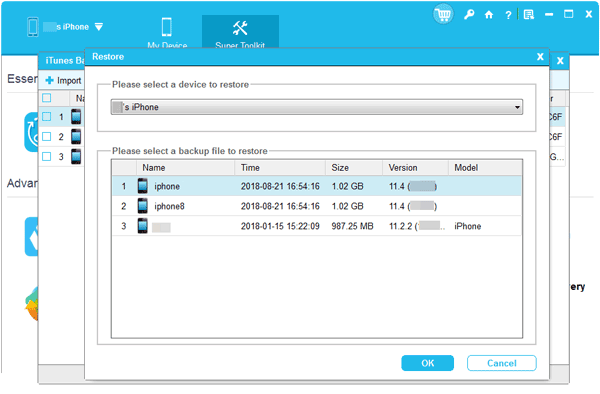Click the phone icon in the third backup row
600x394 pixels.
click(143, 226)
